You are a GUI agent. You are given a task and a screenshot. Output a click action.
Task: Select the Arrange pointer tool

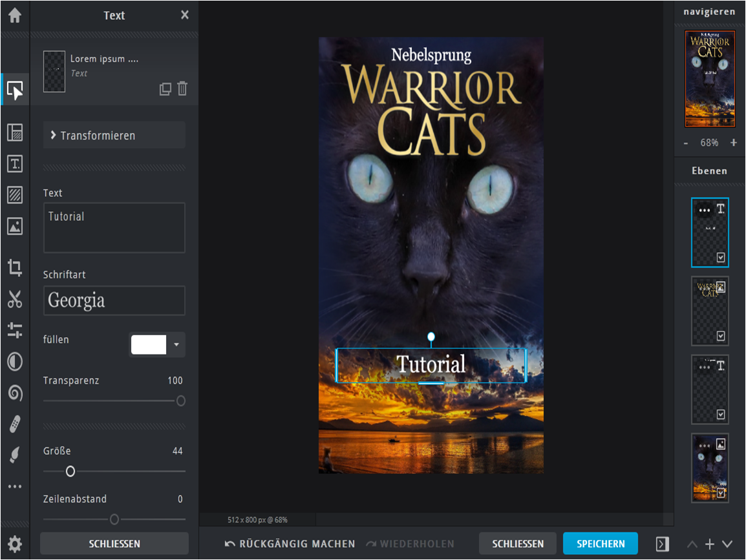click(x=15, y=90)
